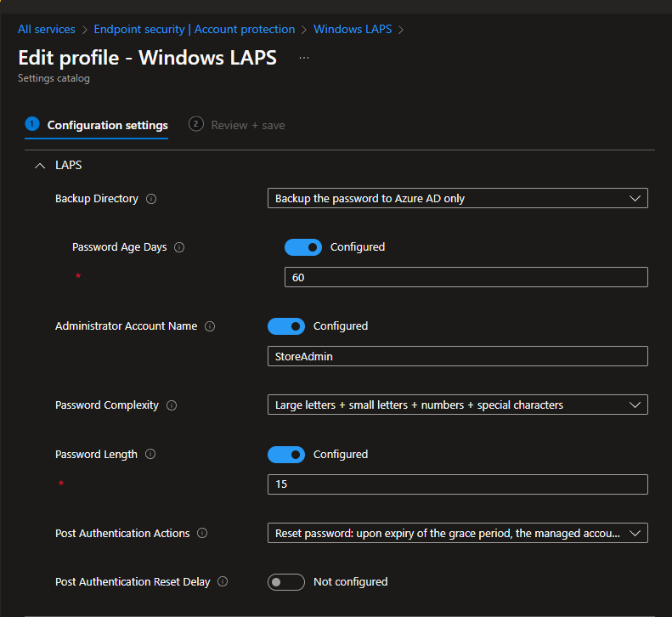Open the ellipsis menu beside the profile title

pyautogui.click(x=304, y=58)
